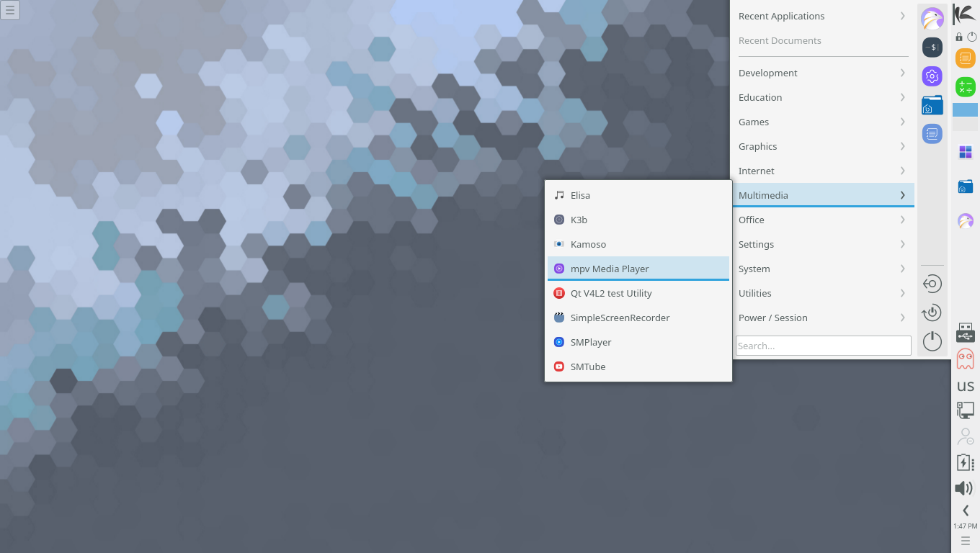980x553 pixels.
Task: Open the audio volume tray icon
Action: pos(964,488)
